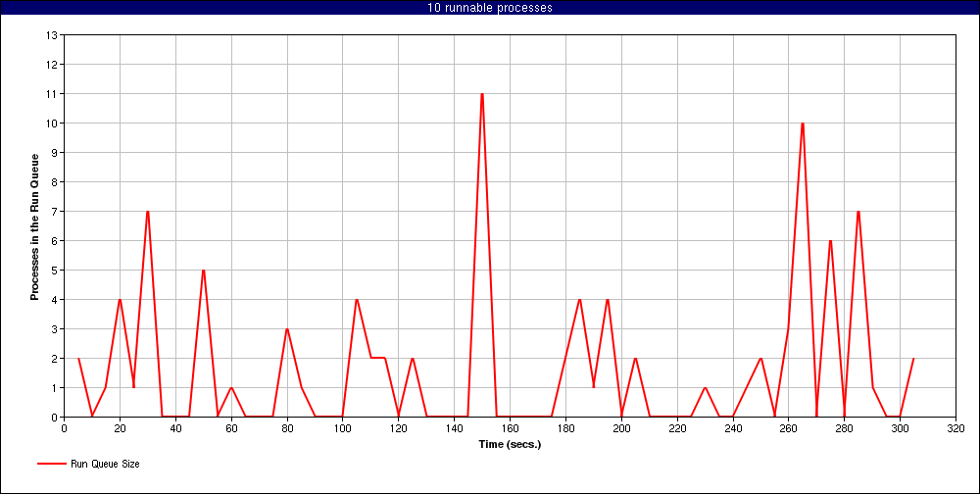The height and width of the screenshot is (494, 980).
Task: Click the x-axis tick label '260'
Action: (788, 429)
